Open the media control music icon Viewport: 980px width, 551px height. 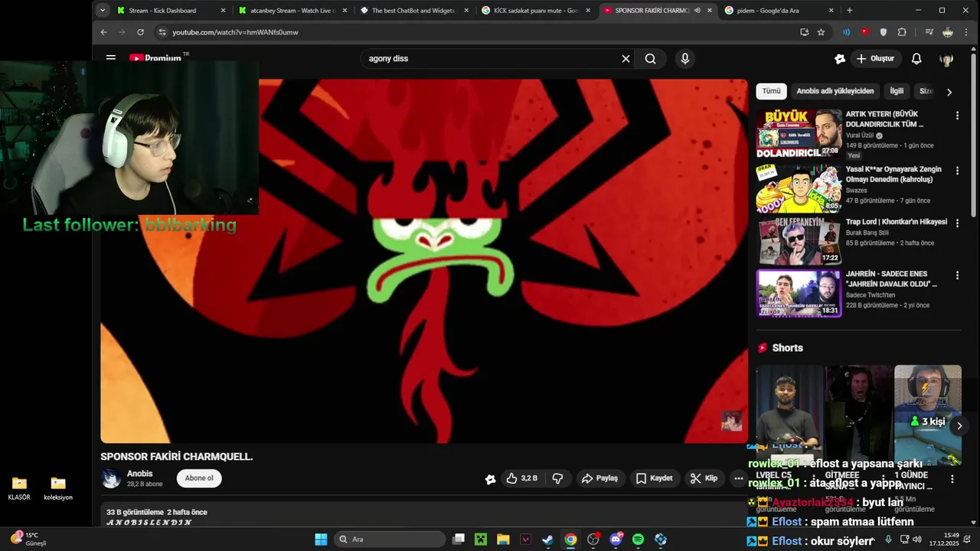pyautogui.click(x=929, y=32)
